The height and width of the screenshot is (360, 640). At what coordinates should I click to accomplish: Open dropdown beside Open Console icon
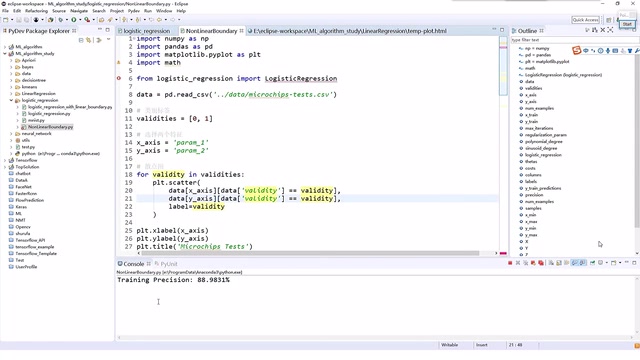(x=620, y=263)
